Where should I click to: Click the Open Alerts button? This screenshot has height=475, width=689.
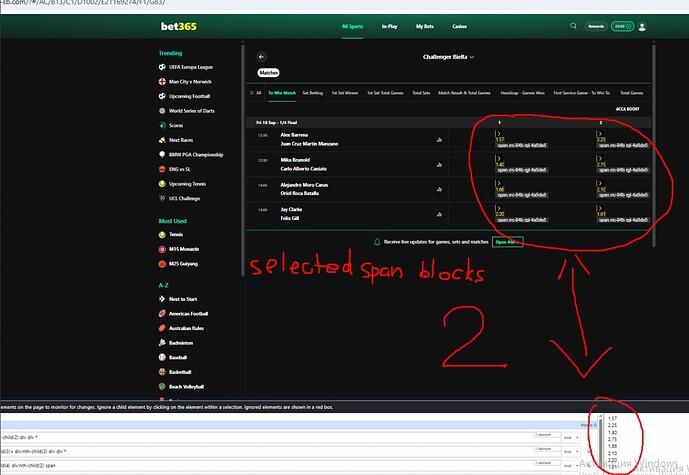tap(508, 242)
